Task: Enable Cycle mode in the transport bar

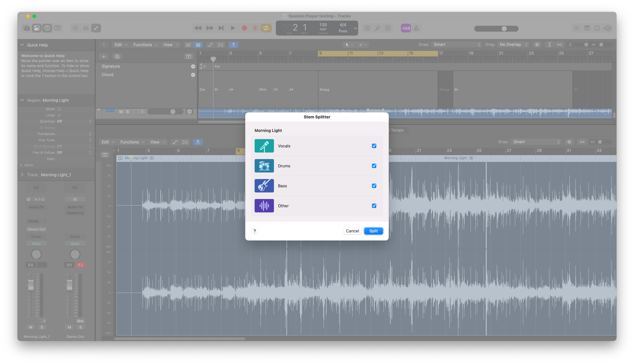Action: click(266, 28)
